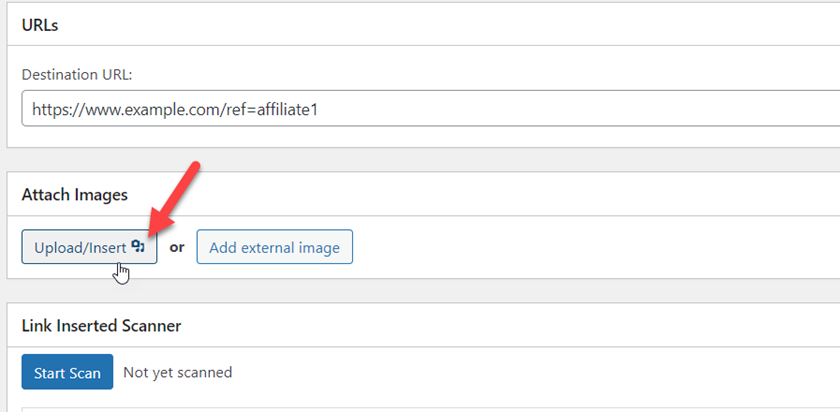Image resolution: width=840 pixels, height=412 pixels.
Task: Click blank area right of Add external image
Action: coord(589,247)
